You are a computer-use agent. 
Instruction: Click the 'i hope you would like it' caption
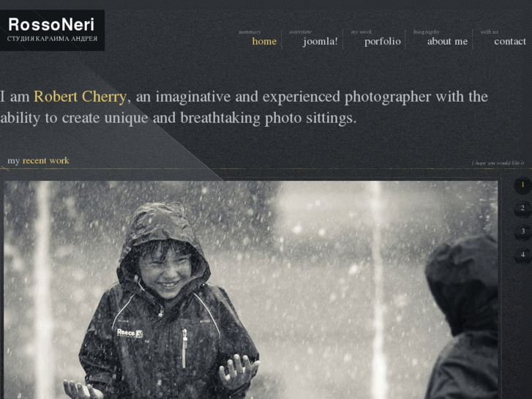point(498,163)
